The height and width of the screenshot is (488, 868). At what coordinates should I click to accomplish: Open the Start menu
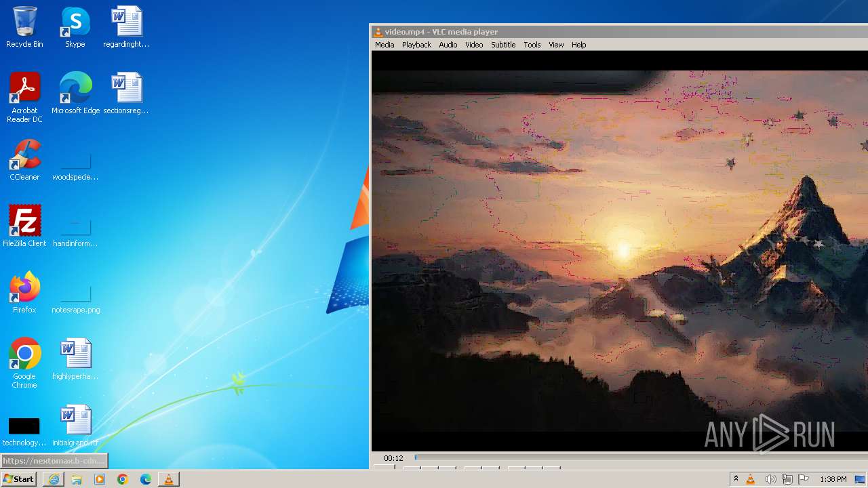(18, 479)
